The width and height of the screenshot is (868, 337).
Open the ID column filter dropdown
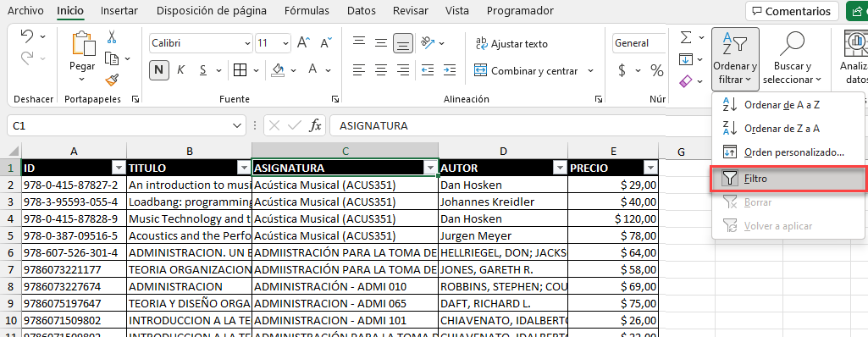[119, 168]
